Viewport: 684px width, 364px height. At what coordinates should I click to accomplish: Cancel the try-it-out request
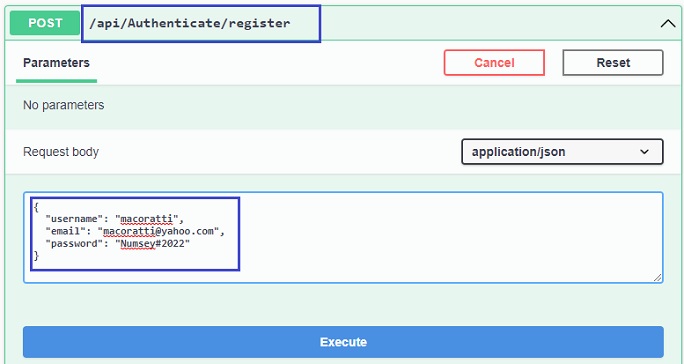(494, 62)
